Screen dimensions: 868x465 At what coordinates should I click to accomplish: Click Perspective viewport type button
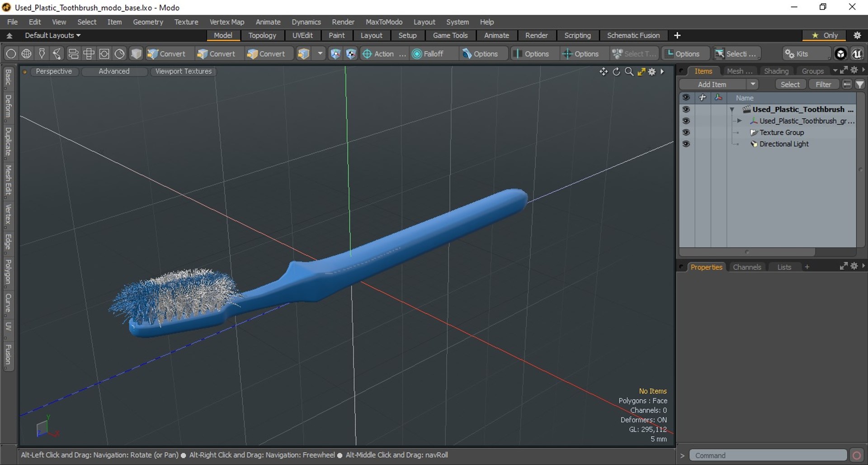[x=54, y=71]
